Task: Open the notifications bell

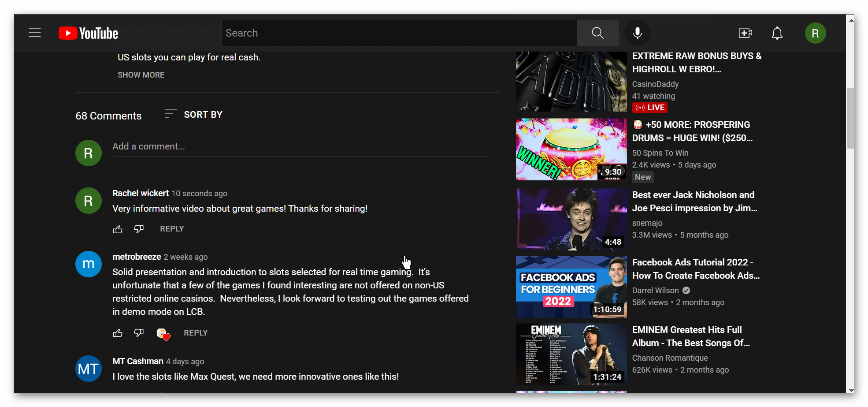Action: (777, 33)
